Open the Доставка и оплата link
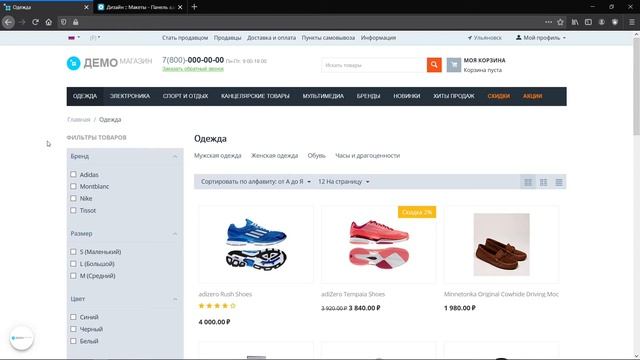This screenshot has height=360, width=640. coord(271,38)
